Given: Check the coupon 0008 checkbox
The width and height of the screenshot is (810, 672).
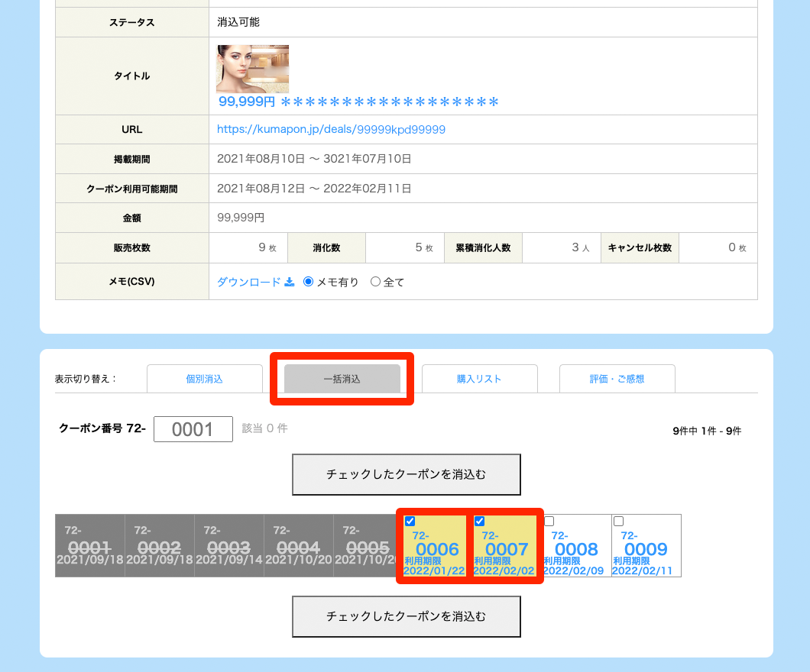Looking at the screenshot, I should [x=549, y=521].
